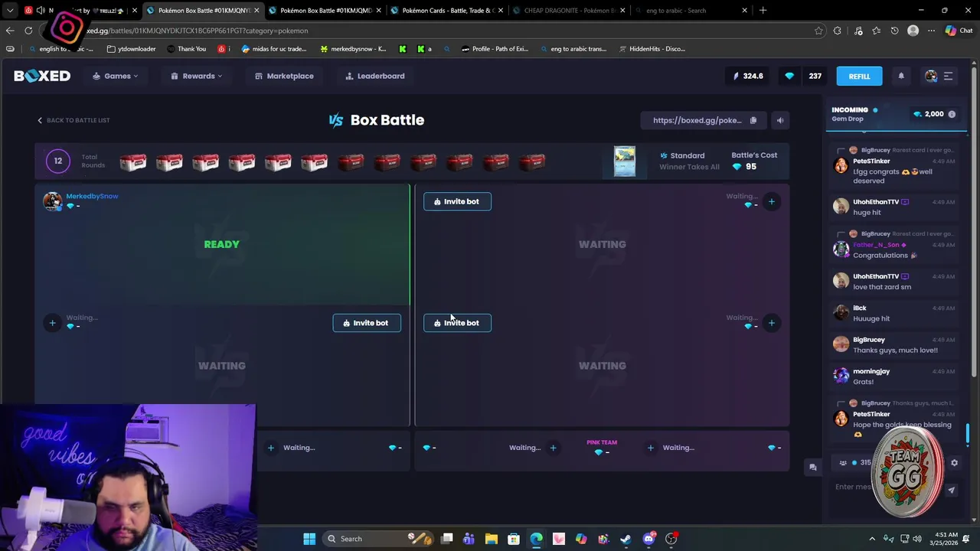Focus the chat message input field
This screenshot has height=551, width=980.
[x=888, y=487]
